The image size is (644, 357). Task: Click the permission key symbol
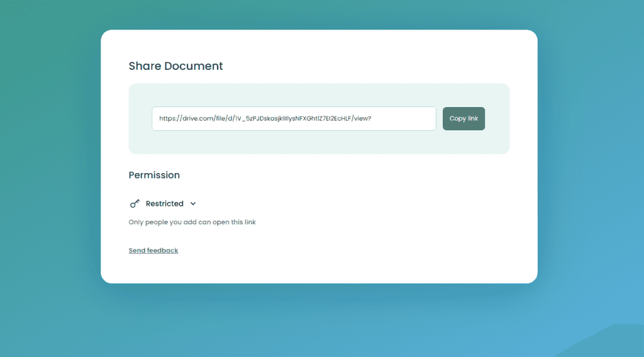point(135,203)
